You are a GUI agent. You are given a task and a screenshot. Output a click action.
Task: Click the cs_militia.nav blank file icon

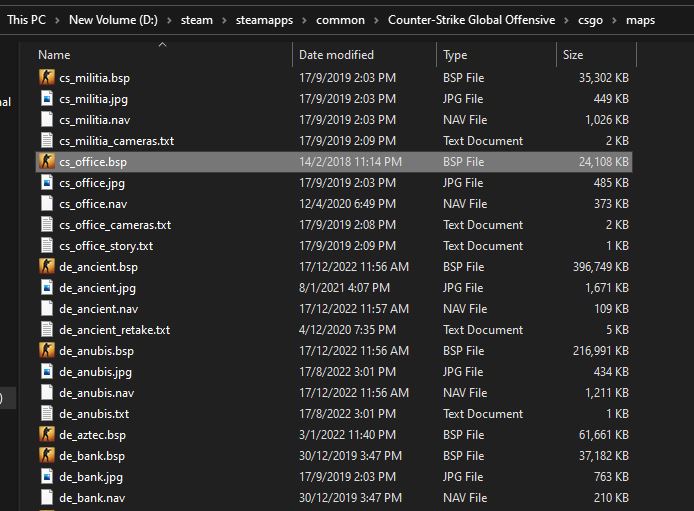click(x=46, y=119)
